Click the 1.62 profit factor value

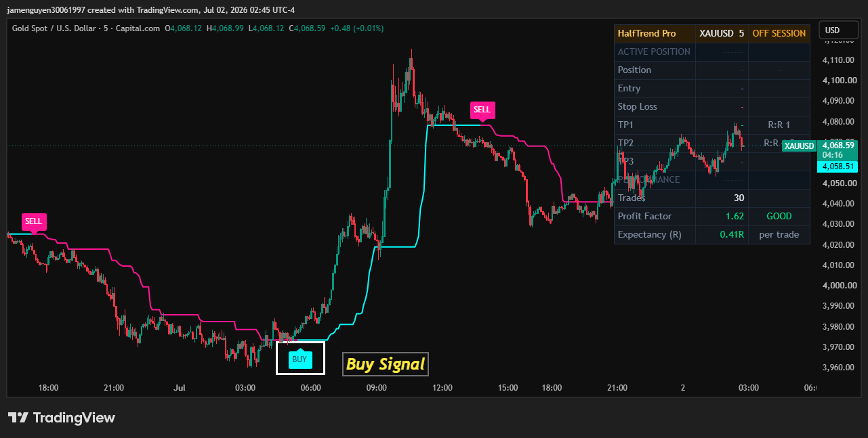(x=735, y=216)
